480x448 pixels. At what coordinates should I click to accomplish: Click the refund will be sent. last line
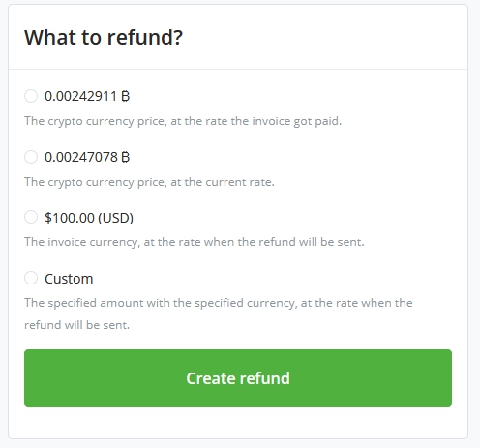point(76,325)
